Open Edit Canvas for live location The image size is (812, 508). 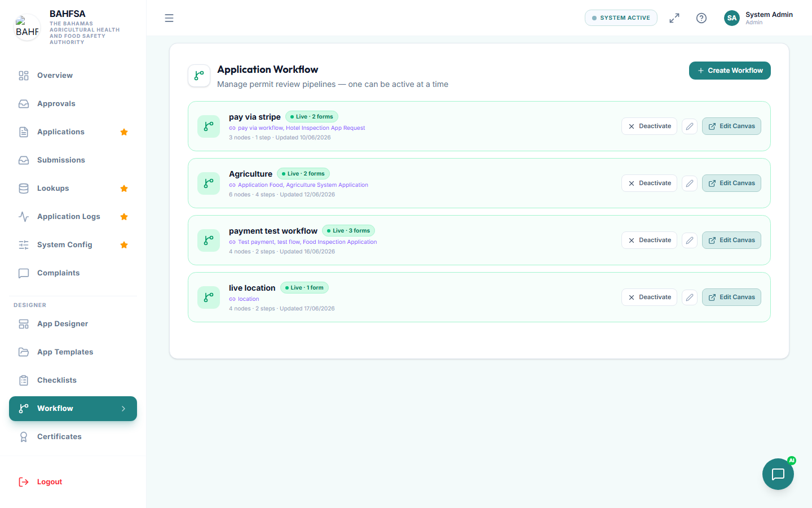coord(731,297)
